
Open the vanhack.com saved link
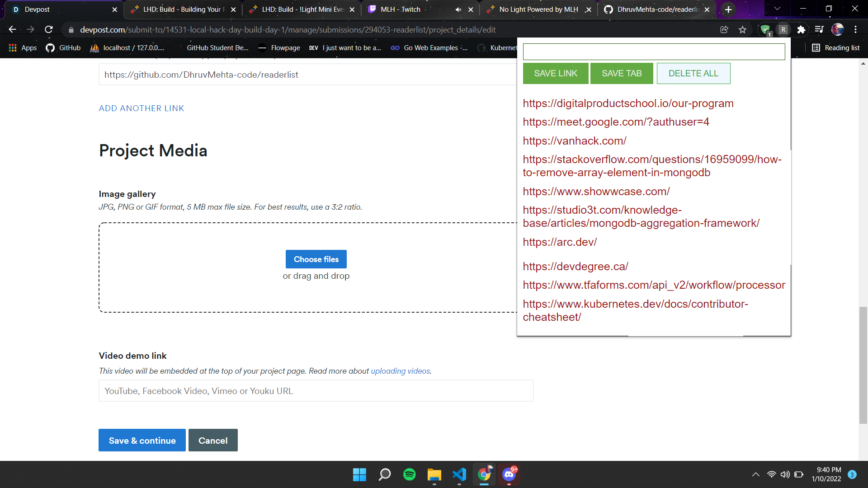574,141
